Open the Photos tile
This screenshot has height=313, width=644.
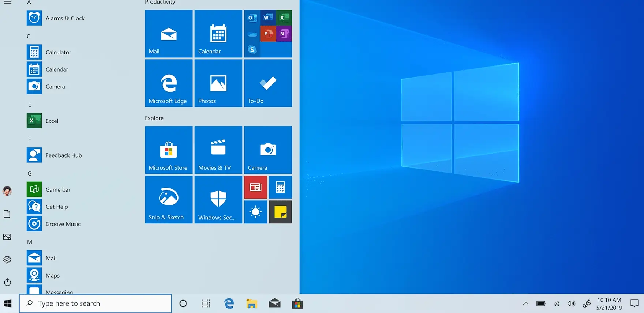click(x=218, y=83)
